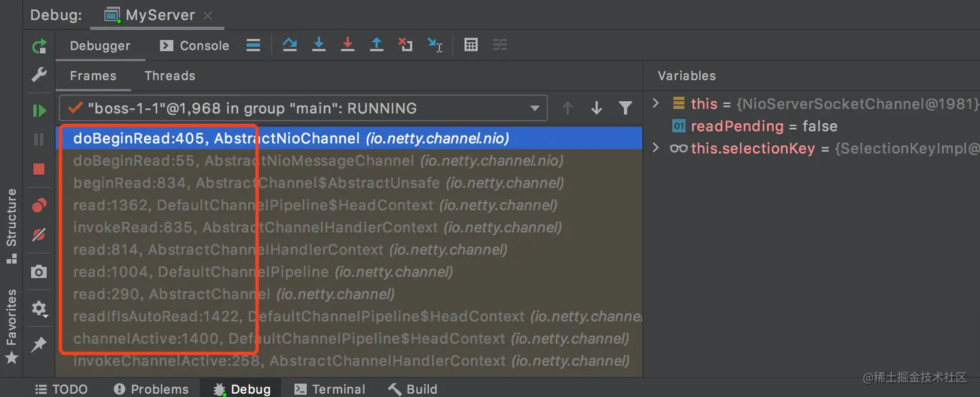Screen dimensions: 980x397
Task: Open the Favorites tool window
Action: [x=11, y=326]
